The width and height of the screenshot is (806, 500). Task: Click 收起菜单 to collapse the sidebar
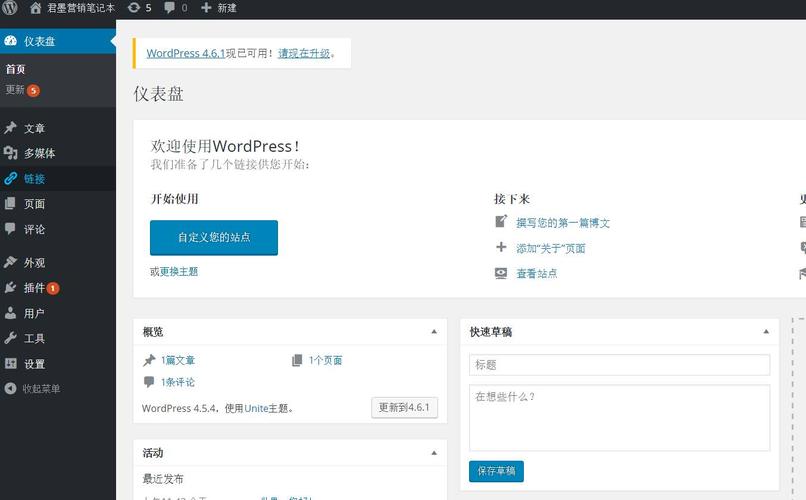coord(41,388)
